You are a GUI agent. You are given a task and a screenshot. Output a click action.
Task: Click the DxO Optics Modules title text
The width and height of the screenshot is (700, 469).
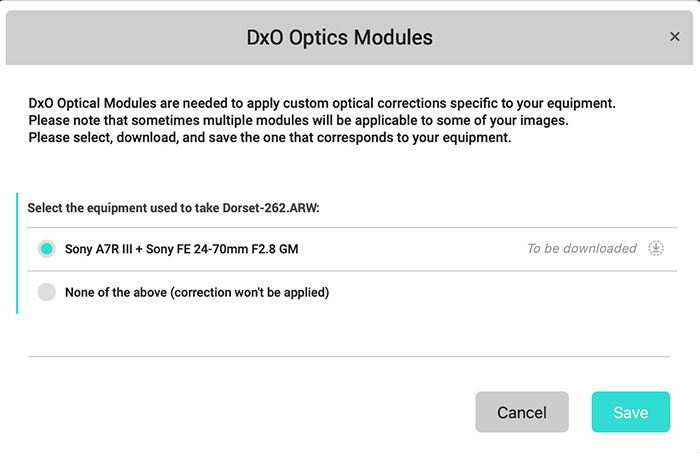[x=339, y=38]
